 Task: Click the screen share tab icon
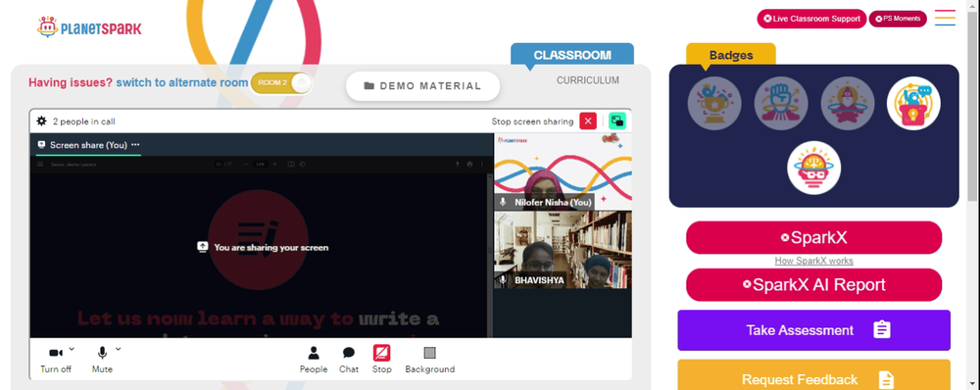click(x=41, y=144)
